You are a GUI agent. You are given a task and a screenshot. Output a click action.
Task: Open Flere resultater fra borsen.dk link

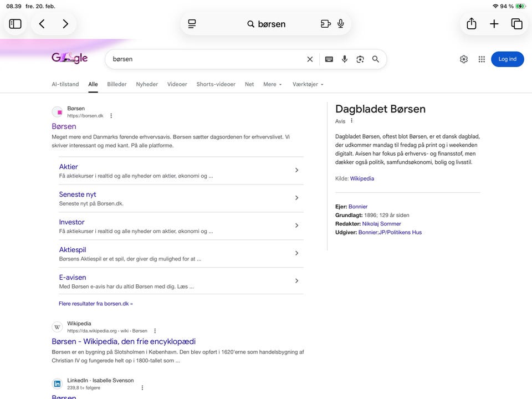pos(96,304)
